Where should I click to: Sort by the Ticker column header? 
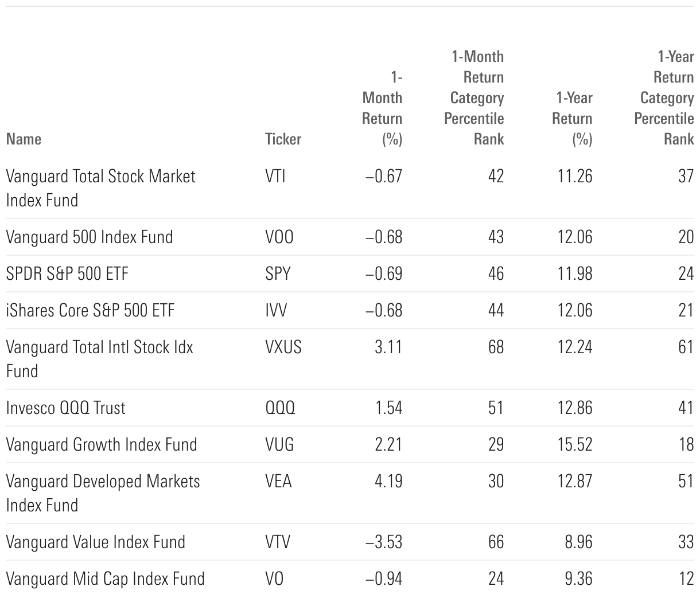[283, 139]
